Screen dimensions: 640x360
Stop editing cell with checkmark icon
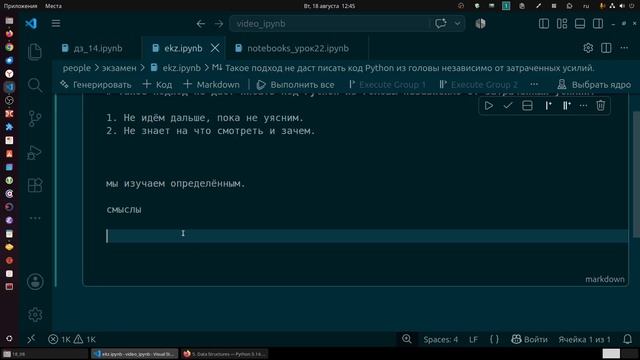click(508, 106)
